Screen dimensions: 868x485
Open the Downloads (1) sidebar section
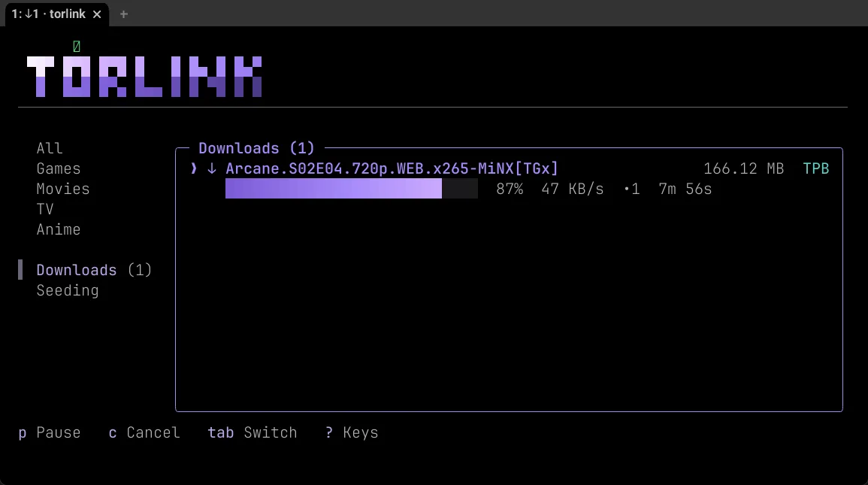pos(94,270)
